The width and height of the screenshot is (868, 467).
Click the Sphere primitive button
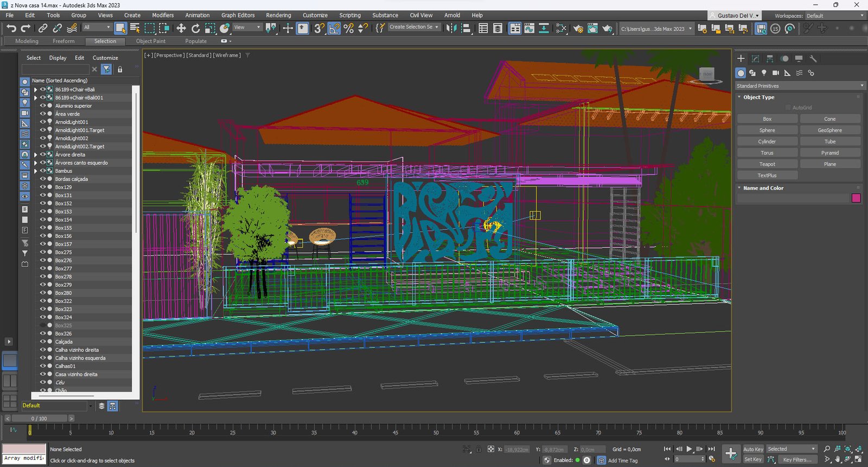[x=767, y=130]
